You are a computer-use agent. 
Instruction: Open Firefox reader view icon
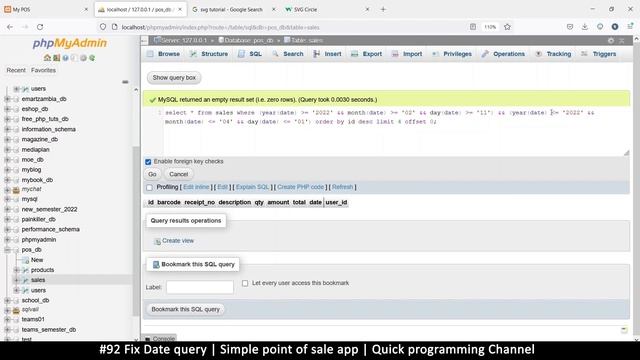point(473,27)
